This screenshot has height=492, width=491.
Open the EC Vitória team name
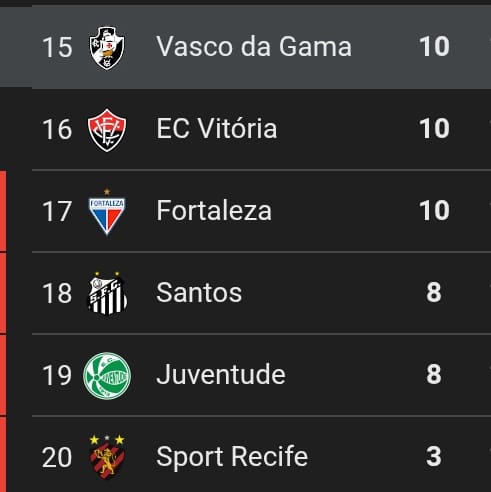pos(217,128)
